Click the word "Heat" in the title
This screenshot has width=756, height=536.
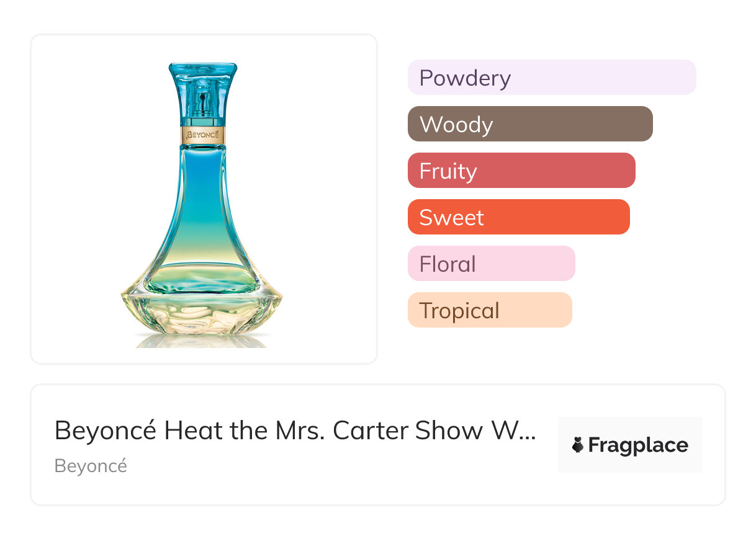pos(194,431)
